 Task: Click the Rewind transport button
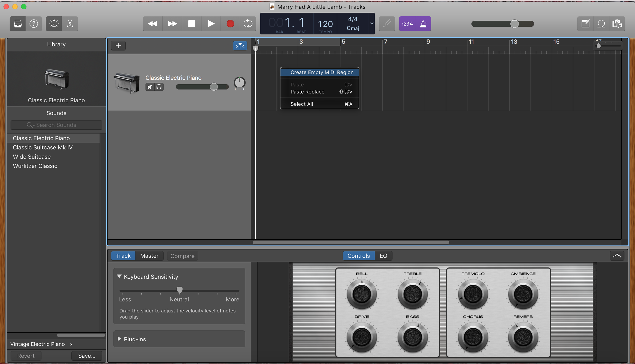[x=152, y=24]
